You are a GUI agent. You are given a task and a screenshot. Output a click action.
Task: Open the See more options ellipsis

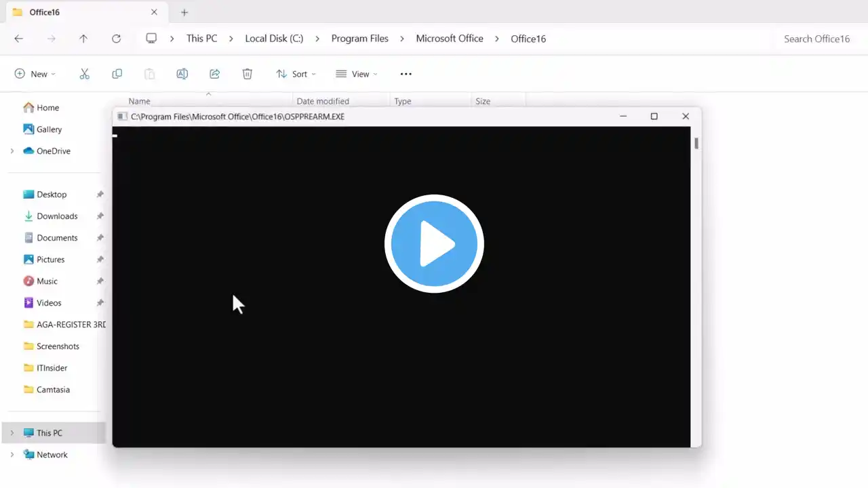coord(406,74)
